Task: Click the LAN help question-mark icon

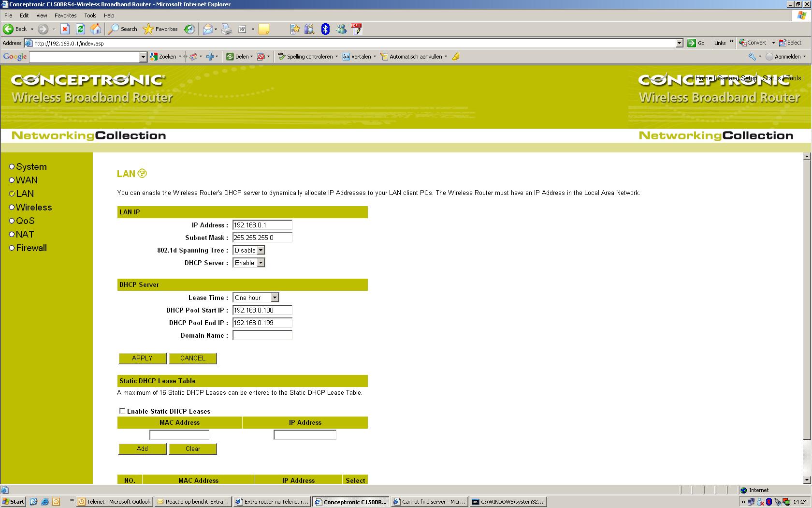Action: point(142,173)
